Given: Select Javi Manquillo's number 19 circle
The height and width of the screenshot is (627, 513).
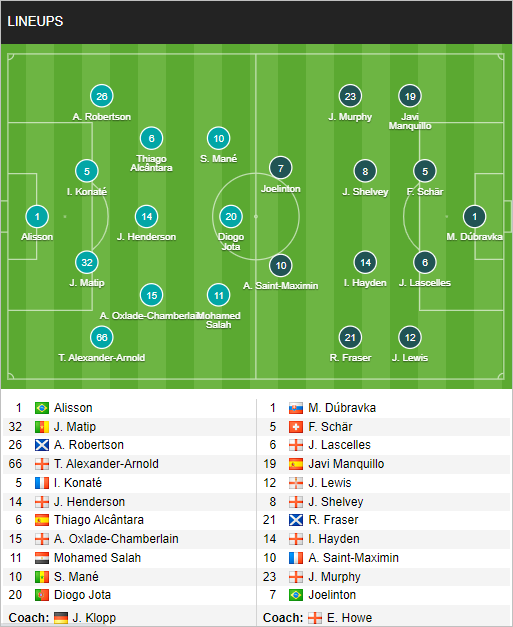Looking at the screenshot, I should click(410, 96).
